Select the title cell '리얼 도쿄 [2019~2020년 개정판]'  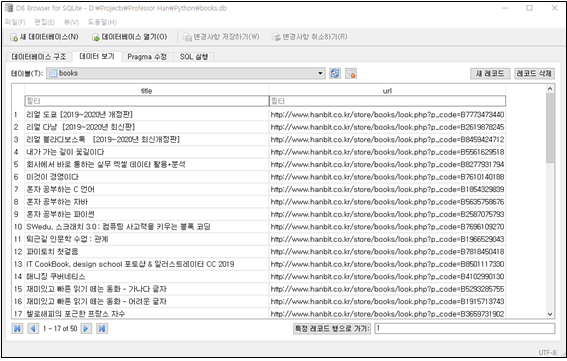(146, 115)
